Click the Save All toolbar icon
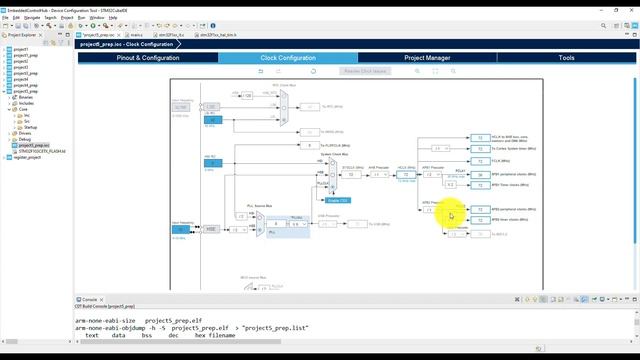Screen dimensions: 640x360 click(25, 26)
